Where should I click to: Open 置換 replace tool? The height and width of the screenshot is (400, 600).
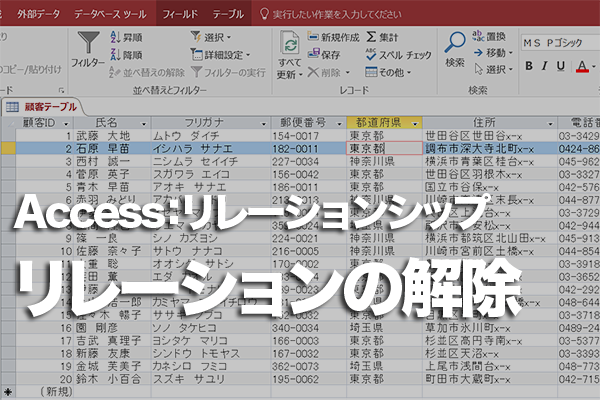(489, 36)
